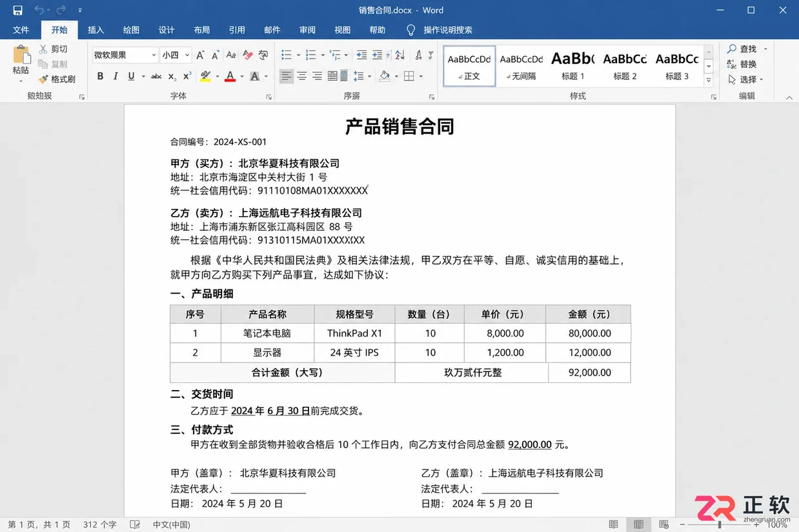Screen dimensions: 799x532
Task: Switch to the 插入 tab
Action: [x=96, y=30]
